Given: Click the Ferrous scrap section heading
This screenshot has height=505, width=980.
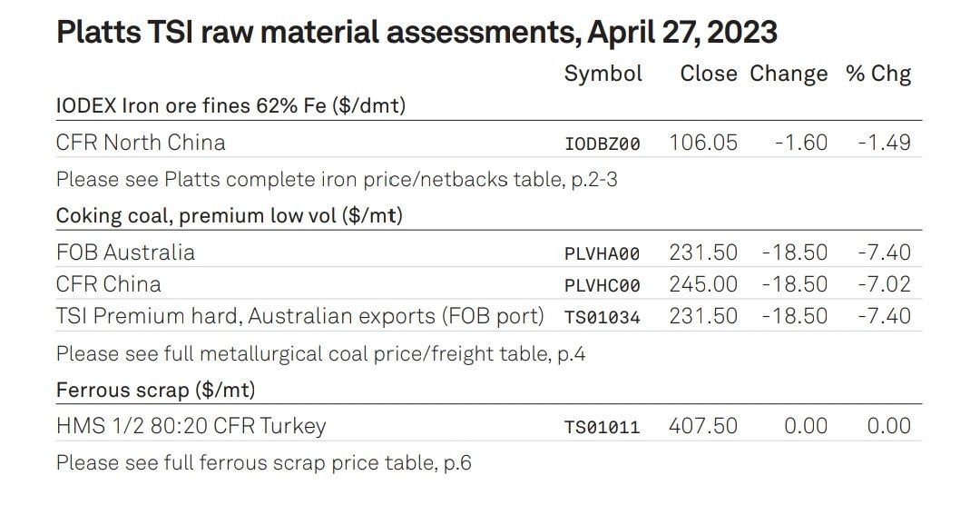Looking at the screenshot, I should pos(156,391).
